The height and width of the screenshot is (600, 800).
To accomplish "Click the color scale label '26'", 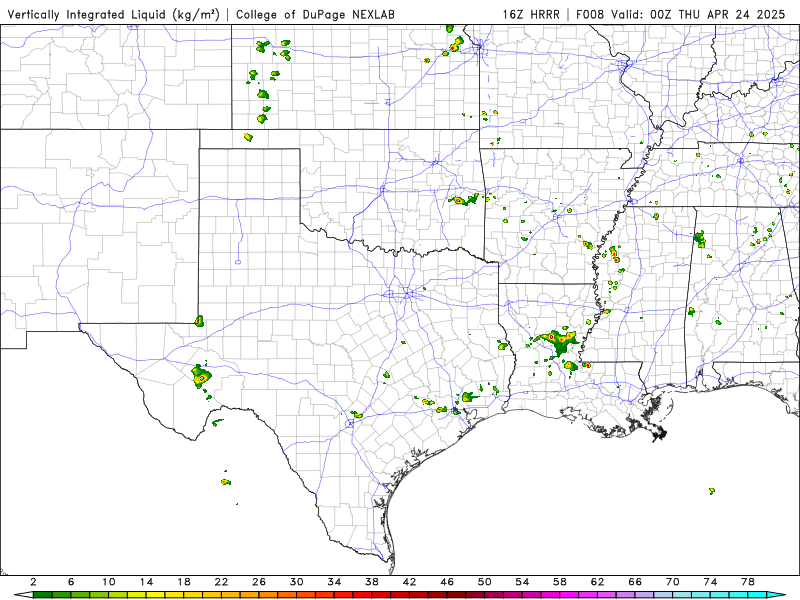I will coord(259,582).
